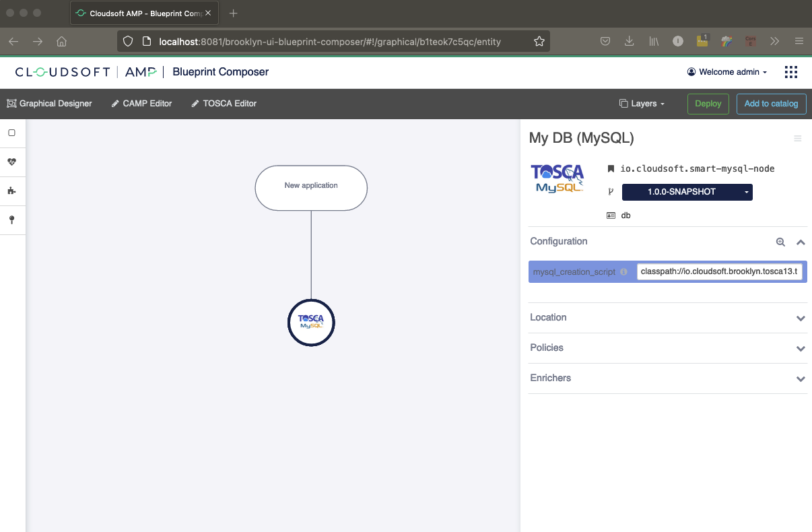Go back in the browser
Screen dimensions: 812x532
pyautogui.click(x=13, y=42)
